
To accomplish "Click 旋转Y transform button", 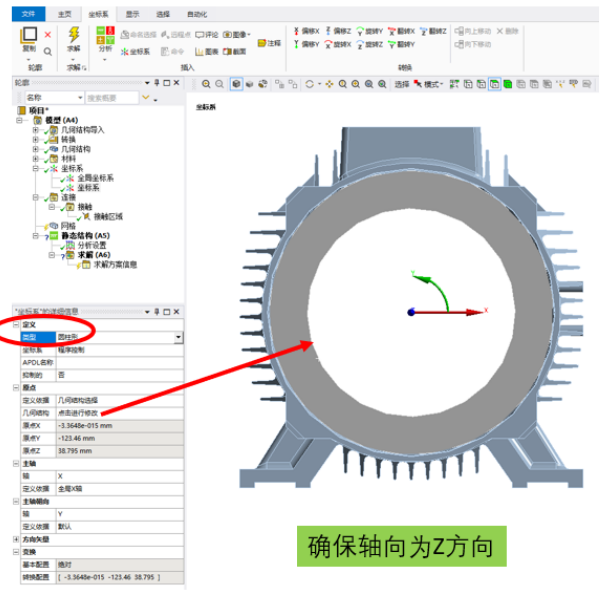I will point(370,31).
